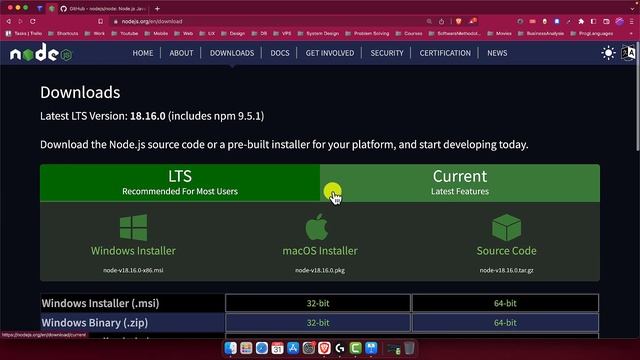Open the HOME nav item
Image resolution: width=640 pixels, height=360 pixels.
pos(143,53)
